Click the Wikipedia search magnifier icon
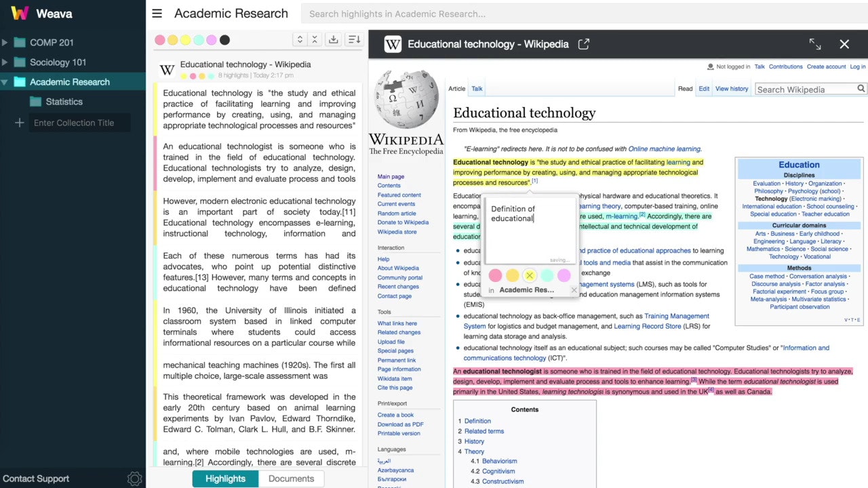Screen dimensions: 868x488 [861, 89]
